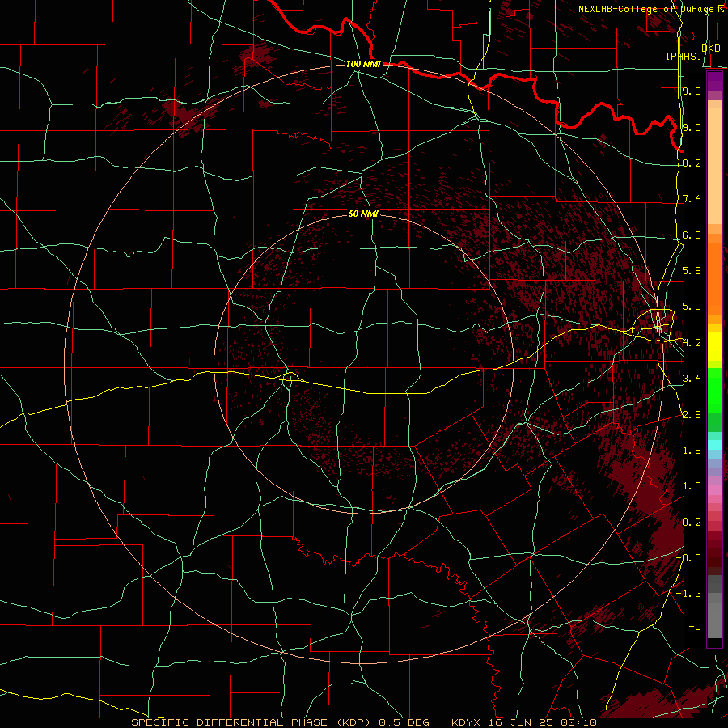
Task: Click the pink segment of the color bar
Action: click(x=714, y=490)
